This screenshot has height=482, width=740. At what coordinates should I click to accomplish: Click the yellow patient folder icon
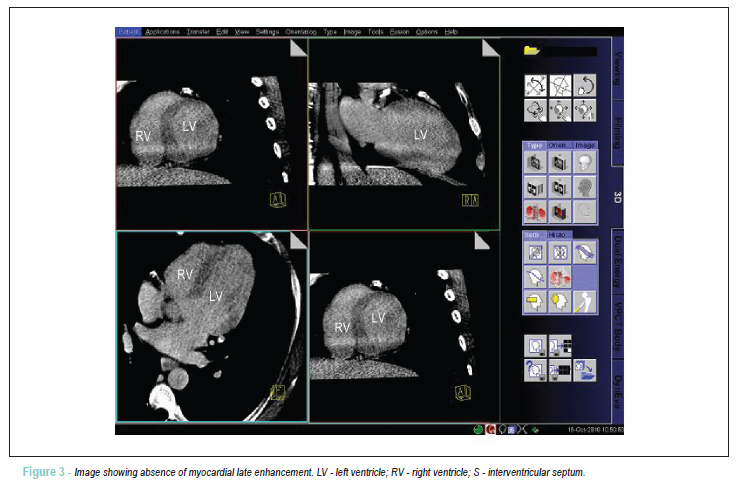point(531,50)
